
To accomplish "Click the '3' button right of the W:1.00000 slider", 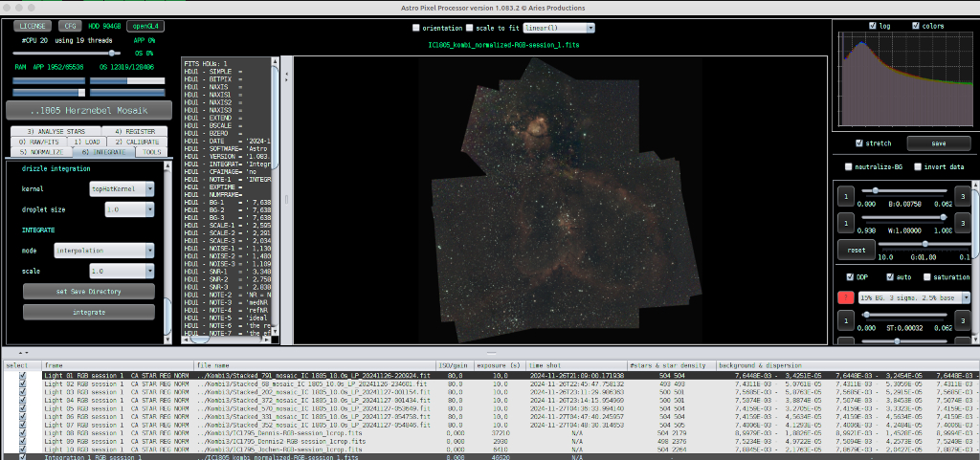I will 964,223.
